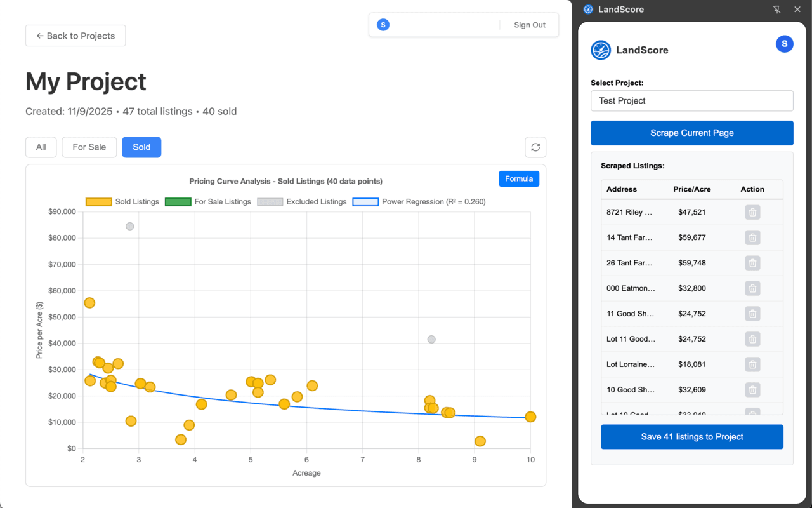The height and width of the screenshot is (508, 812).
Task: Delete the 11 Good Sh listing
Action: coord(752,314)
